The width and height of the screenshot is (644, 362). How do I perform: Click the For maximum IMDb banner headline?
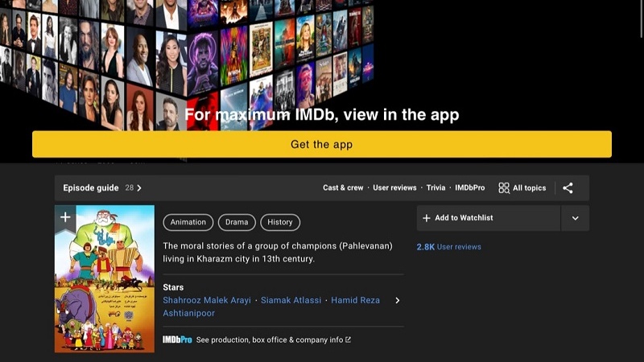coord(321,114)
